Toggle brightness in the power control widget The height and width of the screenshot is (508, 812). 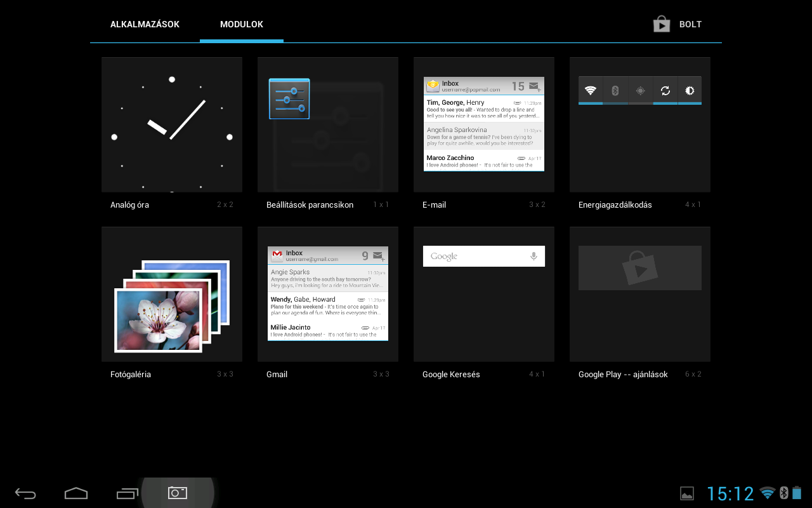point(690,90)
